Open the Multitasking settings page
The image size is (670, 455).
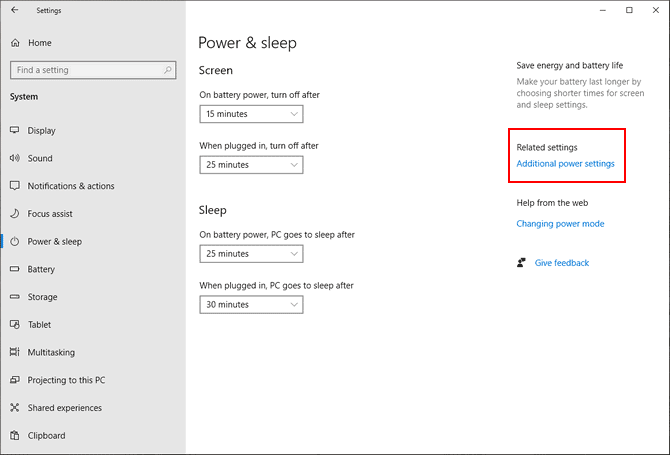click(51, 352)
